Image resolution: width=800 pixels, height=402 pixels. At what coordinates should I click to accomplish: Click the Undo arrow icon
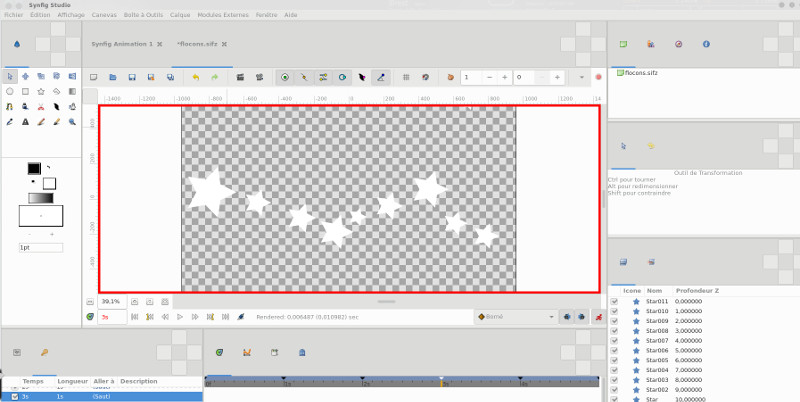[195, 77]
